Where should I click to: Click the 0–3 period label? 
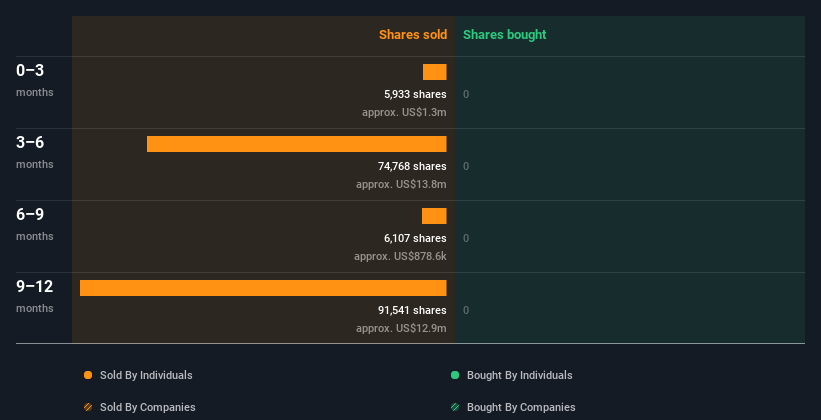30,70
